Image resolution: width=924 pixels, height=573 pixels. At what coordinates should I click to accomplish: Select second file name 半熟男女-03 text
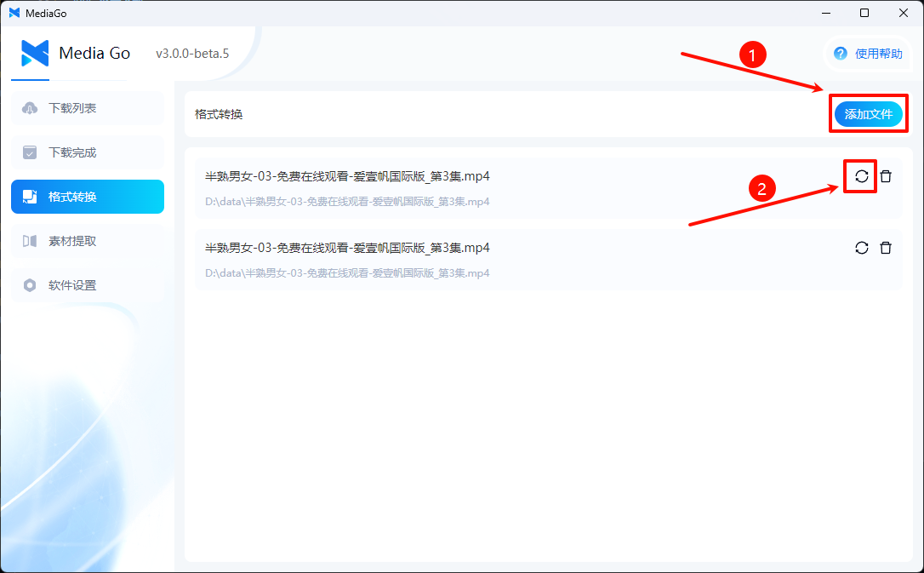pos(347,248)
